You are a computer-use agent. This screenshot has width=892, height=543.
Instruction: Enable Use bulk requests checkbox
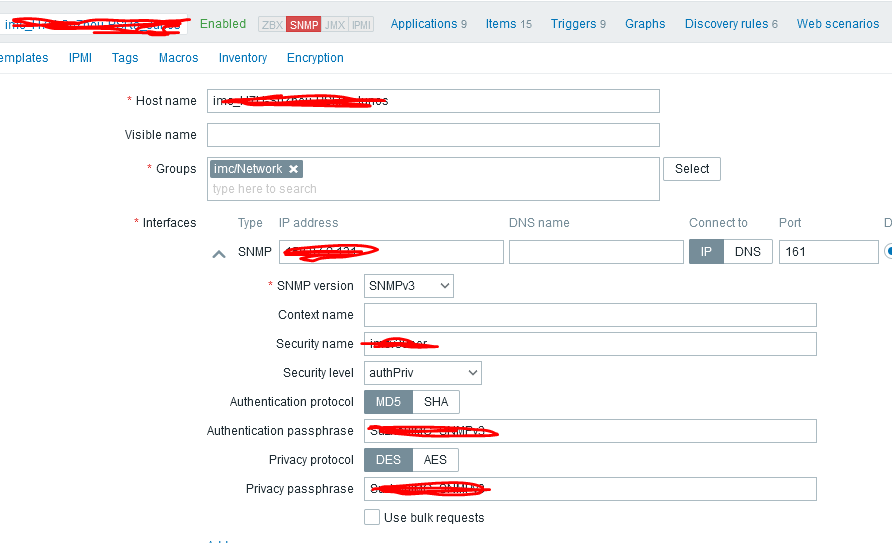[372, 517]
